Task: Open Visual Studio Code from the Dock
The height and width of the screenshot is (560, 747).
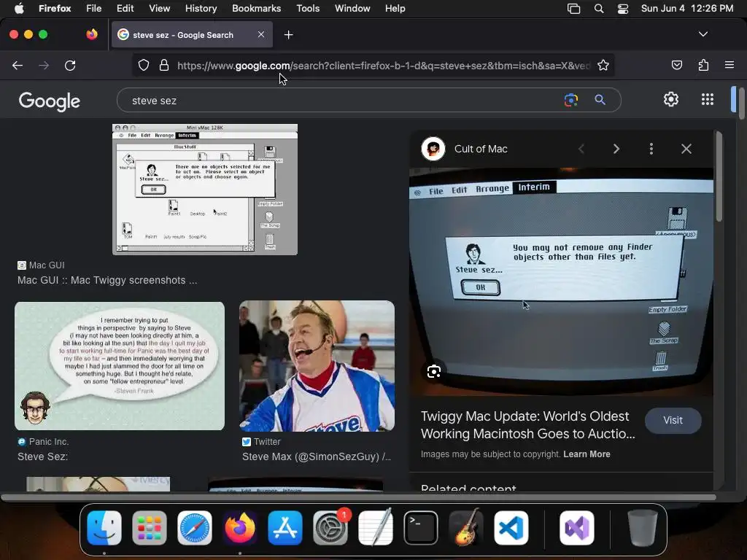Action: click(x=511, y=528)
